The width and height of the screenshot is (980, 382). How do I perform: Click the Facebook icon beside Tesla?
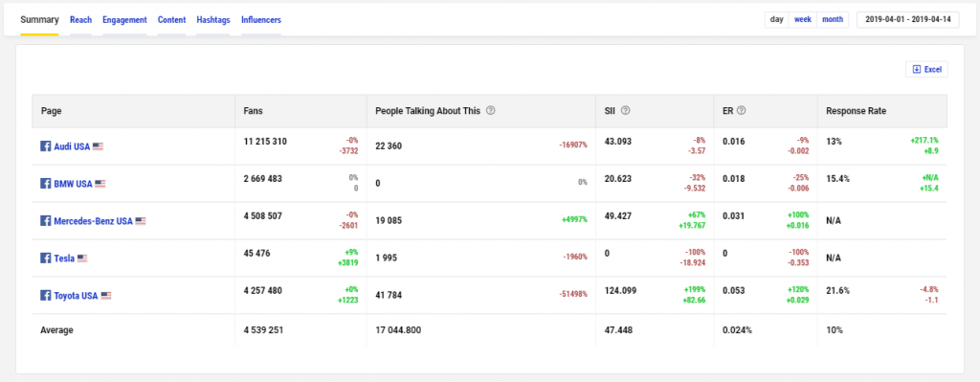pos(46,258)
